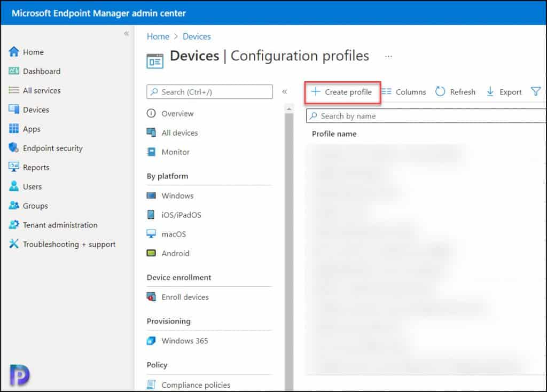The image size is (547, 392).
Task: Click Columns toolbar button
Action: (x=404, y=92)
